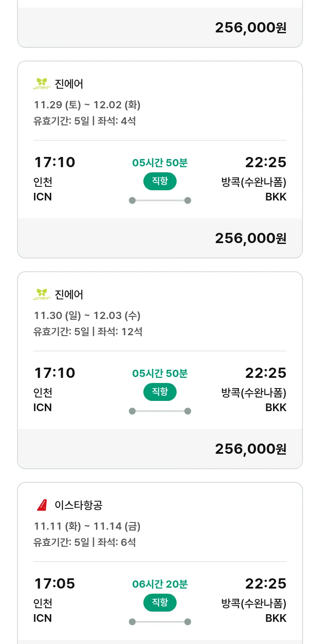Click 22:25 arrival time on 11.29 flight
This screenshot has width=320, height=644.
pos(265,162)
